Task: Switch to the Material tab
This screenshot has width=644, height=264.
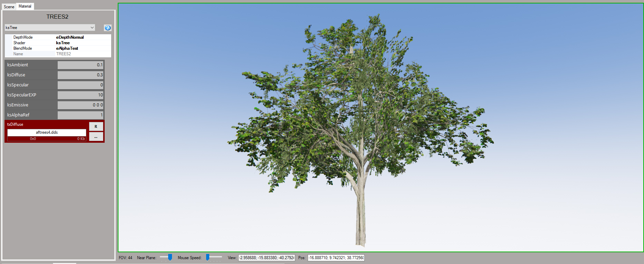Action: click(25, 6)
